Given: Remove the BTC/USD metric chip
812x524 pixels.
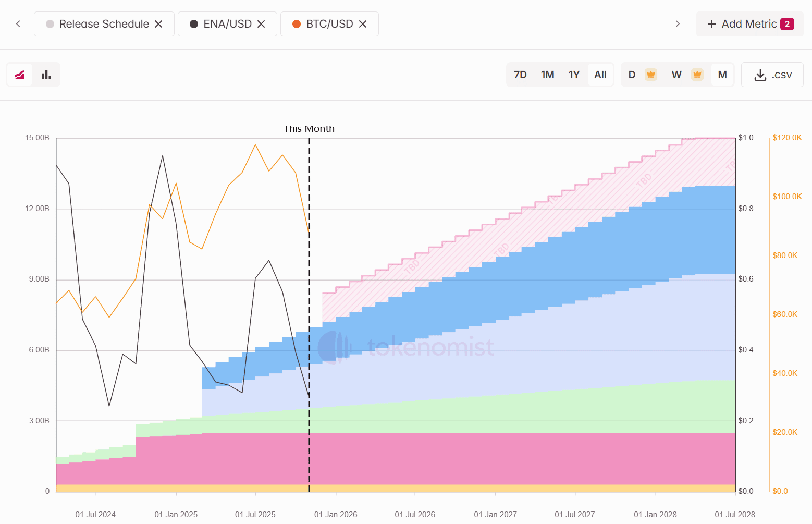Looking at the screenshot, I should [x=363, y=24].
